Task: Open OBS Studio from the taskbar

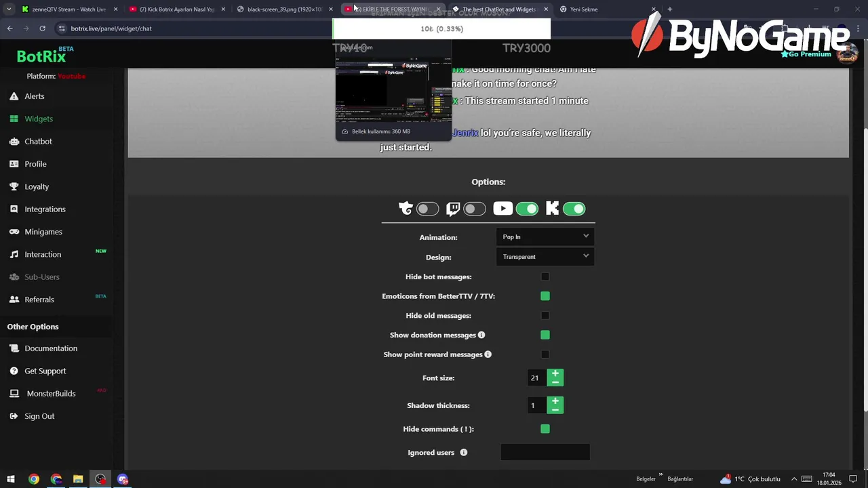Action: coord(100,479)
